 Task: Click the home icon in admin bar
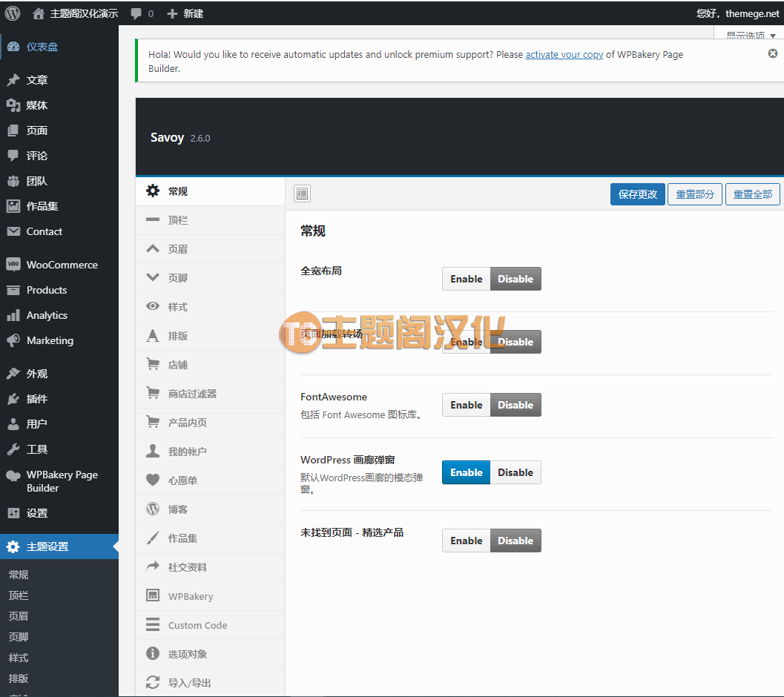(39, 13)
